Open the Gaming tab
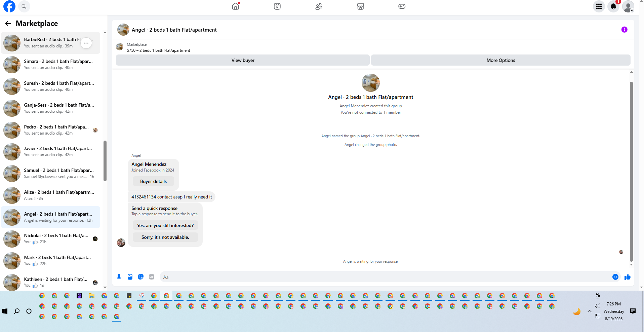The image size is (644, 332). (x=402, y=6)
